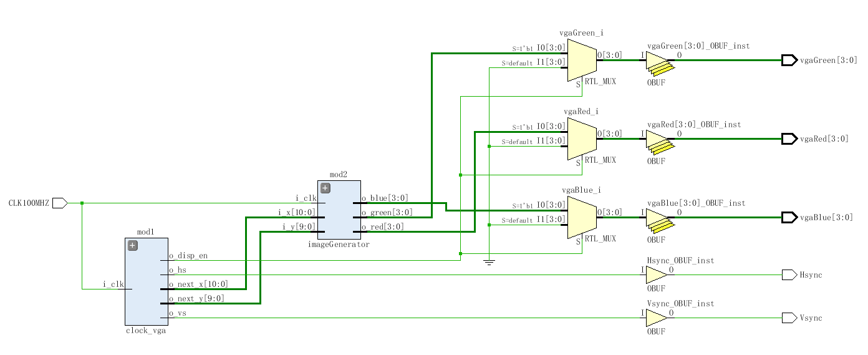The width and height of the screenshot is (868, 355).
Task: Click the o_blue[3:0] pin on mod2
Action: [385, 199]
